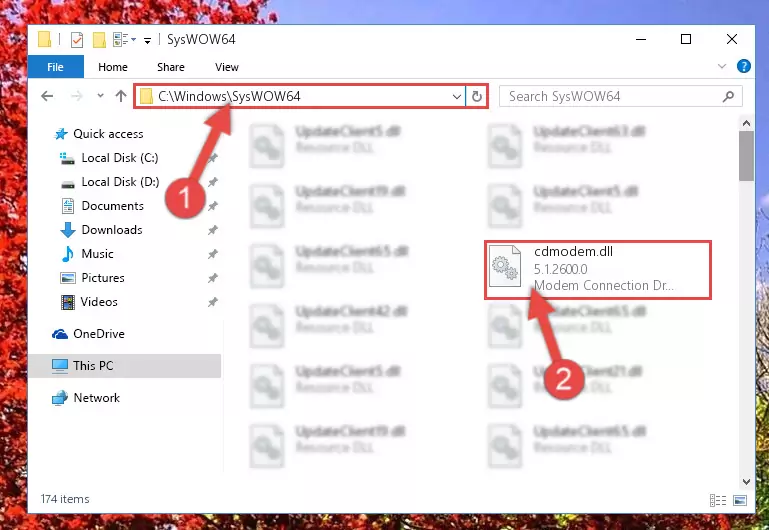
Task: Click the Videos filmstrip icon
Action: (68, 302)
